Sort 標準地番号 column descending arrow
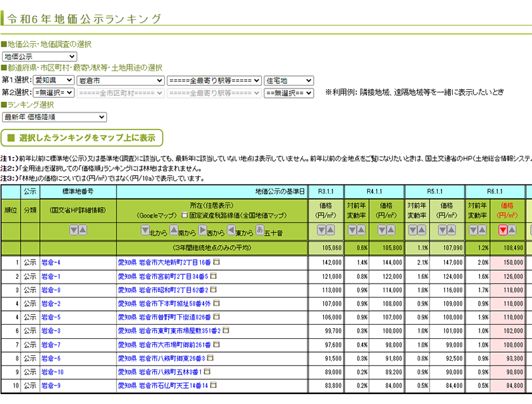The width and height of the screenshot is (532, 404). [x=74, y=230]
